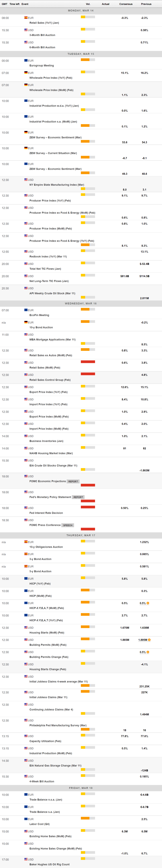This screenshot has width=162, height=868.
Task: Open the REPORT badge for Fed's Monetary Policy Statement
Action: click(x=78, y=497)
